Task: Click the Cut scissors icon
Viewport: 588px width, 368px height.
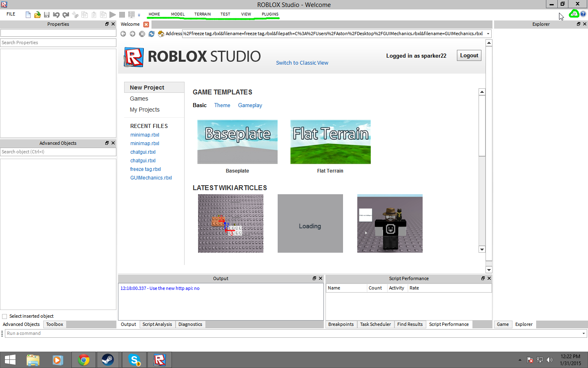Action: tap(75, 15)
